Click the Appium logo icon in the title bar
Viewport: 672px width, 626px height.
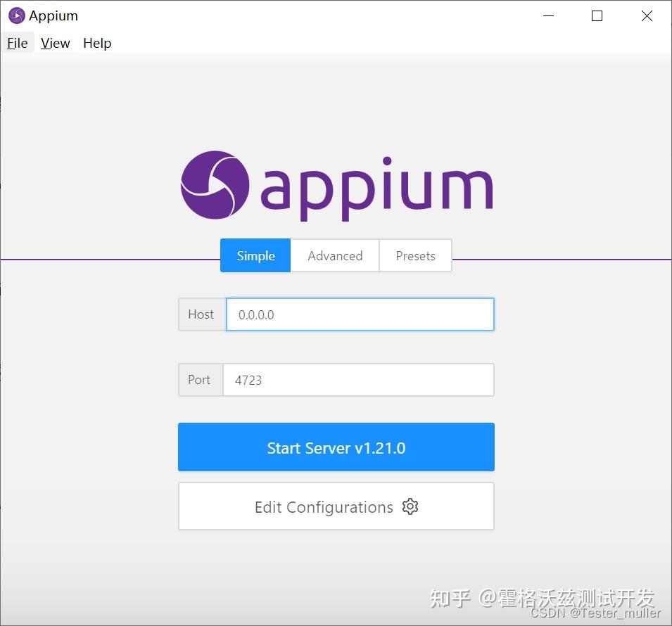(x=15, y=15)
